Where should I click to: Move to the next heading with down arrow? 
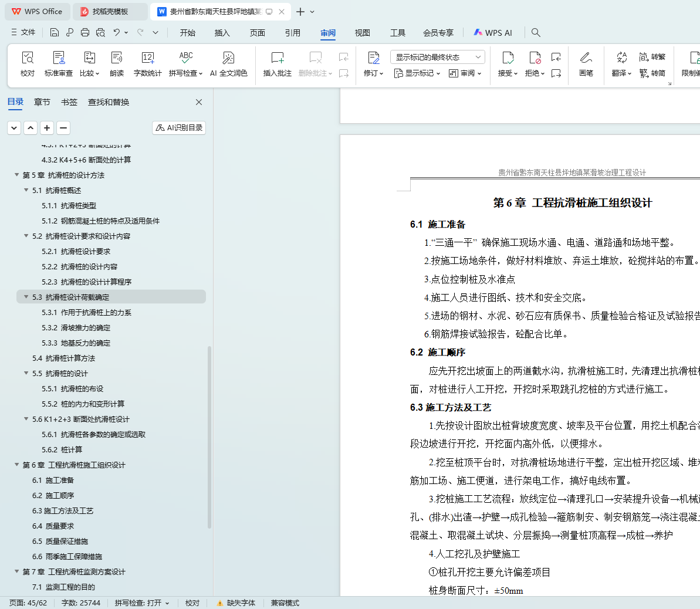click(x=14, y=128)
